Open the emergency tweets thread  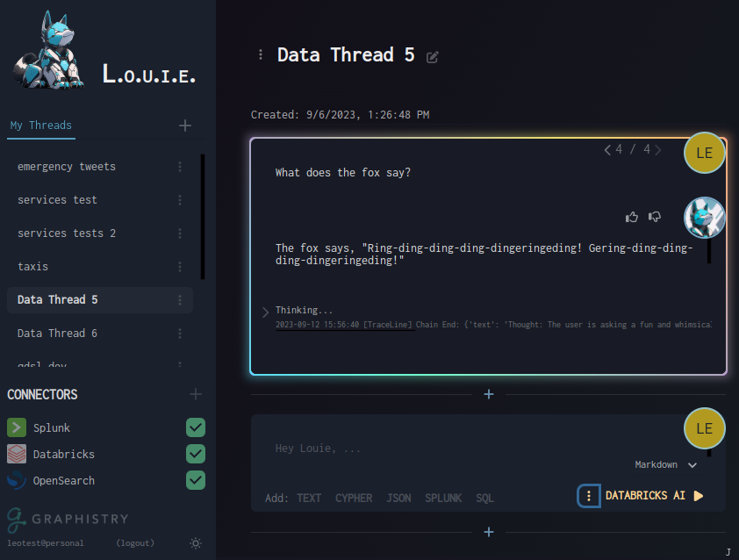click(67, 167)
